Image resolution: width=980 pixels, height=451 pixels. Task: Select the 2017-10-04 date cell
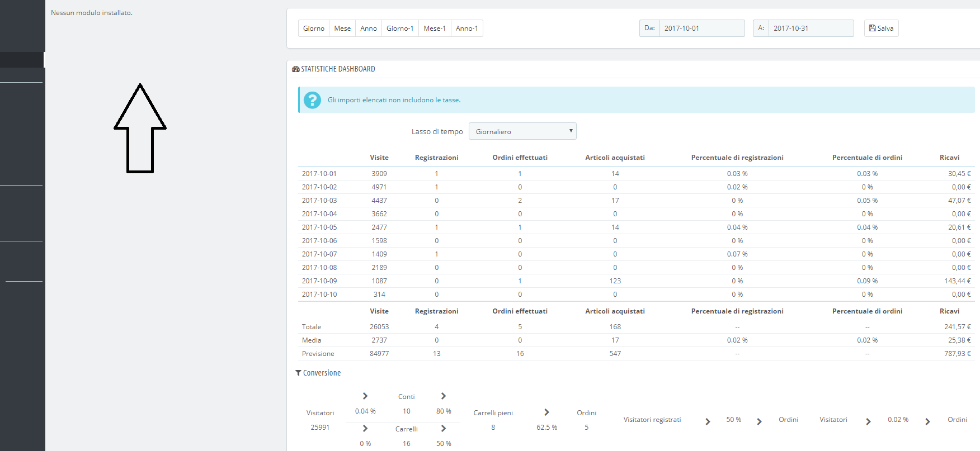[319, 214]
